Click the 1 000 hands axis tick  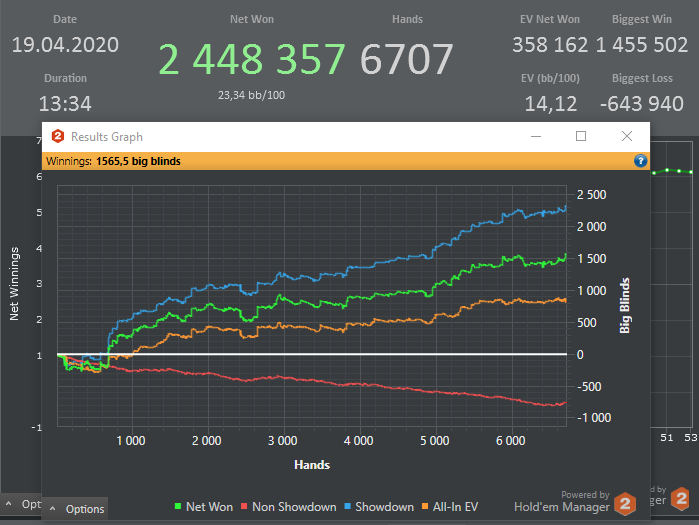(x=131, y=441)
